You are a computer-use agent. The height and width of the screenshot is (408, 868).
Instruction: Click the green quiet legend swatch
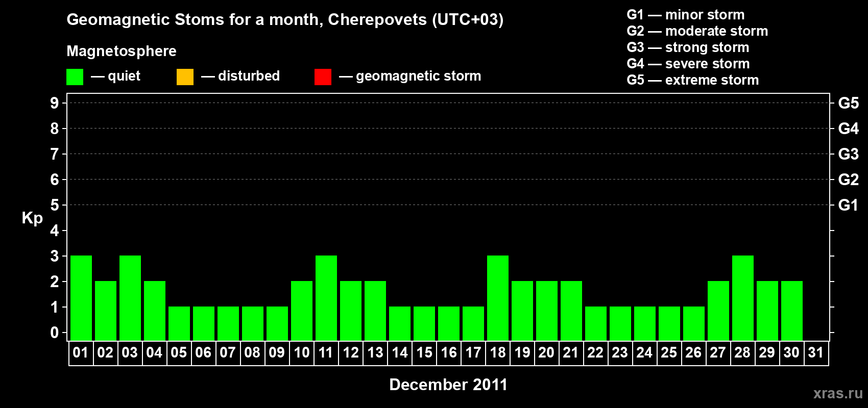click(x=75, y=77)
